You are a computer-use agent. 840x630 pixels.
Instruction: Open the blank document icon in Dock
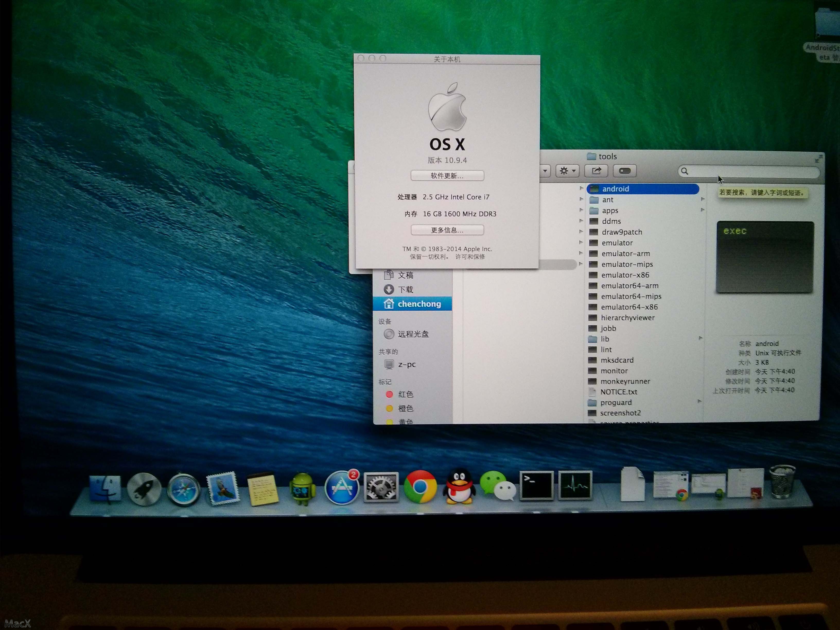[632, 484]
